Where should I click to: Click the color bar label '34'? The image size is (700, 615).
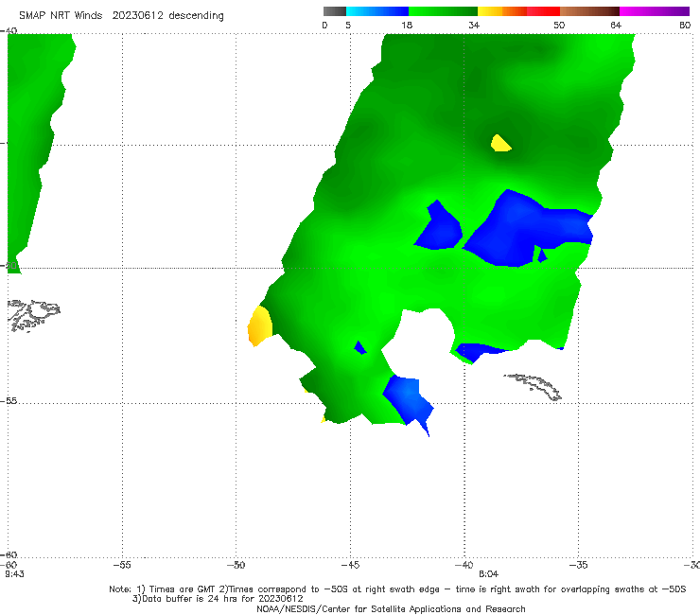(474, 25)
